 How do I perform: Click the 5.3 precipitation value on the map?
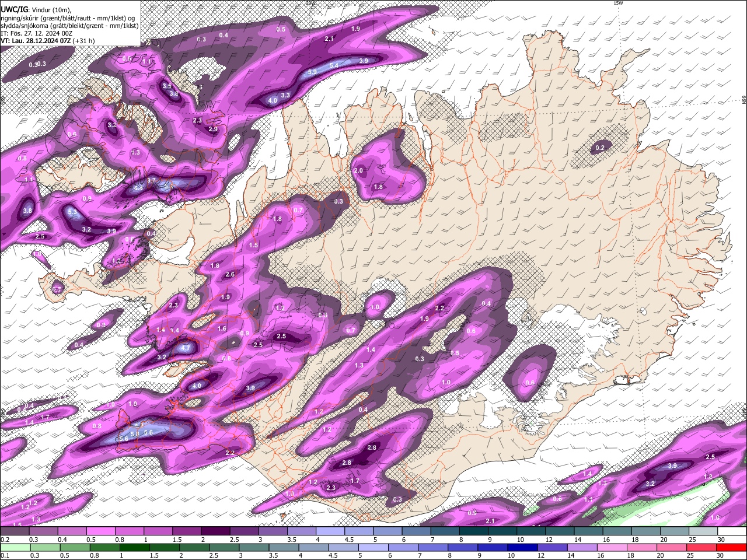(x=72, y=212)
